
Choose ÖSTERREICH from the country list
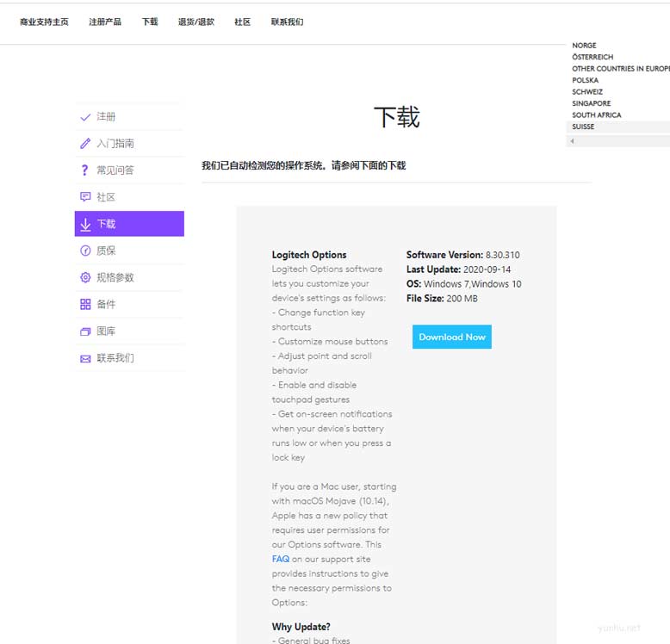(592, 57)
